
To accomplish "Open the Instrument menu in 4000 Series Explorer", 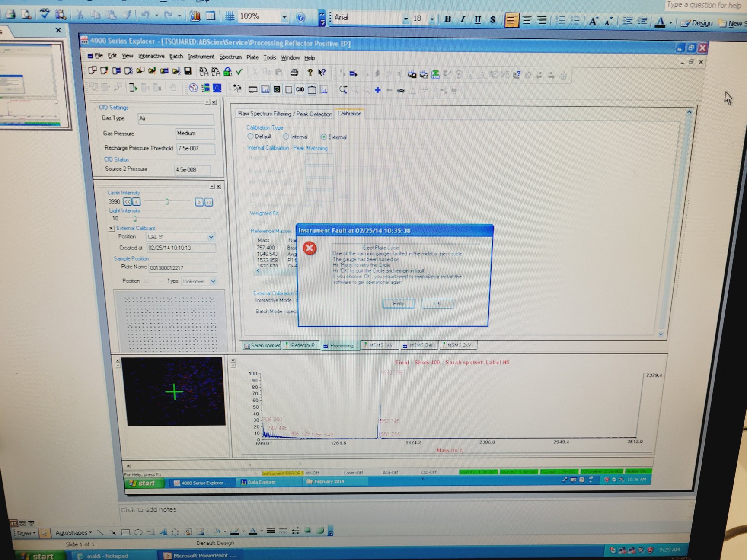I will click(201, 57).
